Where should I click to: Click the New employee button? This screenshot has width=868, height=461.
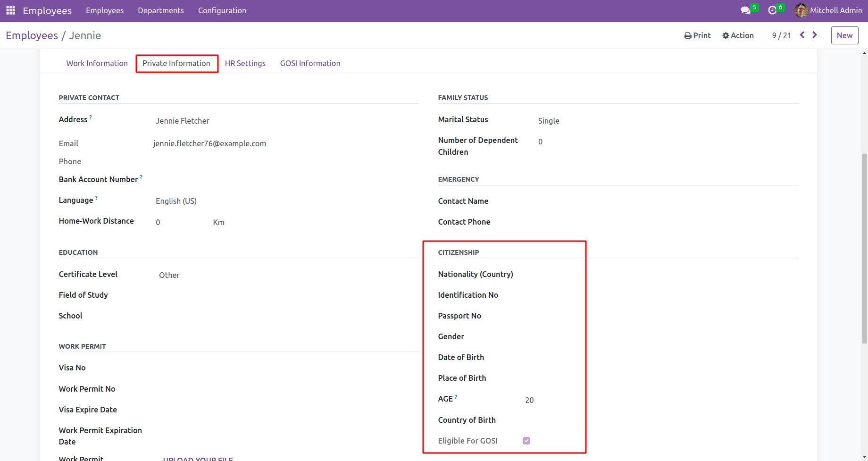coord(844,35)
